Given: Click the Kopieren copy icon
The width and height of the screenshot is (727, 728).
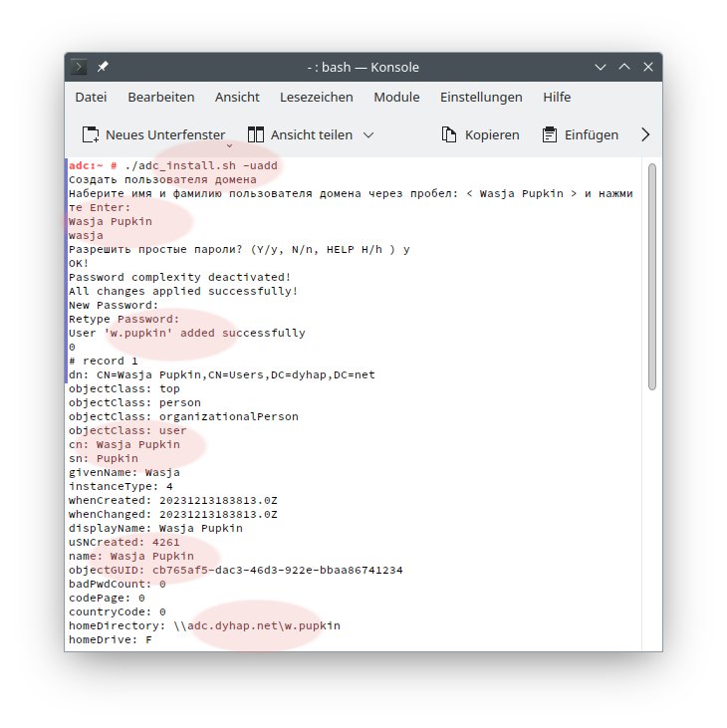Looking at the screenshot, I should pos(449,134).
